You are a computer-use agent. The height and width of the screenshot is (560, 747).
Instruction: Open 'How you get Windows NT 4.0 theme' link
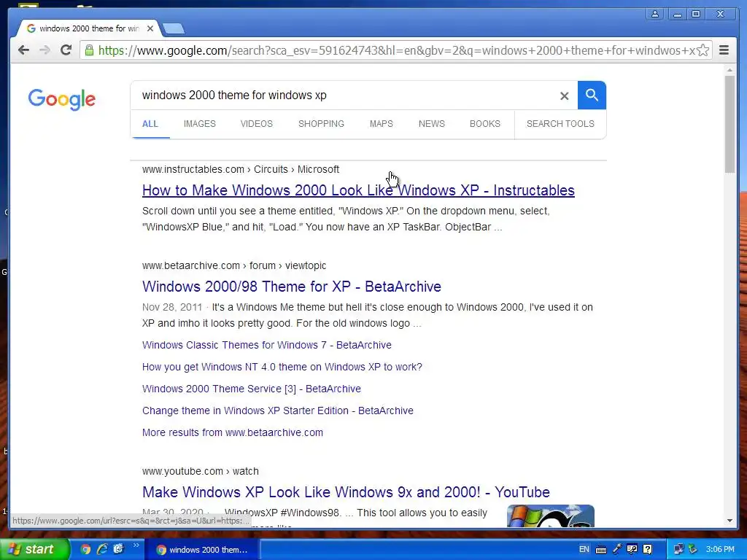[282, 367]
